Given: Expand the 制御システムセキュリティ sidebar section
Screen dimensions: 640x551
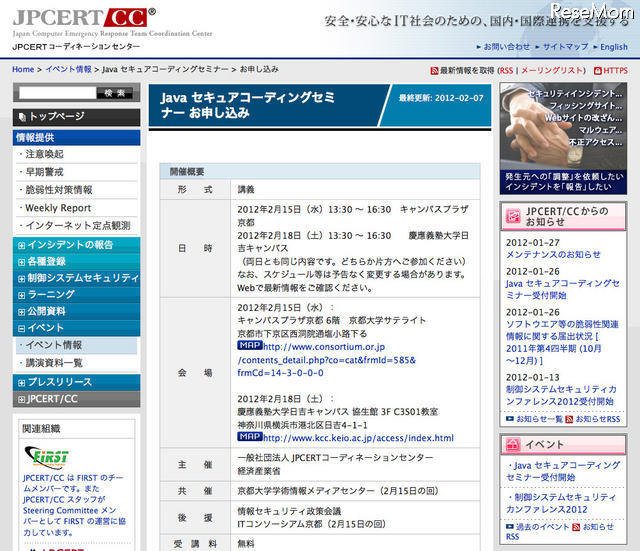Looking at the screenshot, I should pyautogui.click(x=22, y=278).
